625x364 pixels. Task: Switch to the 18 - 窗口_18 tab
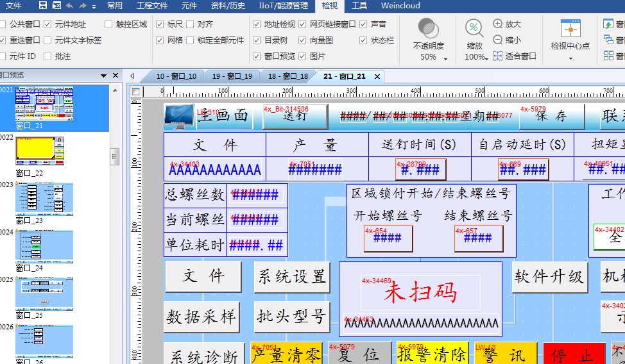(x=287, y=76)
